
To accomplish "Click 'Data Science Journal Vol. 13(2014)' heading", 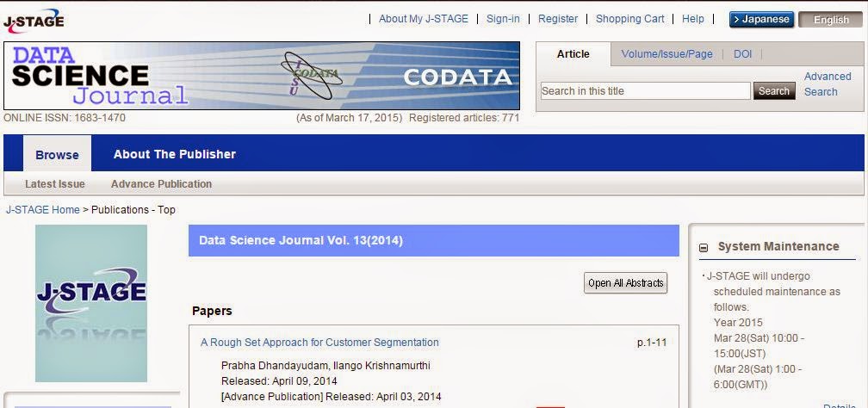I will click(301, 240).
